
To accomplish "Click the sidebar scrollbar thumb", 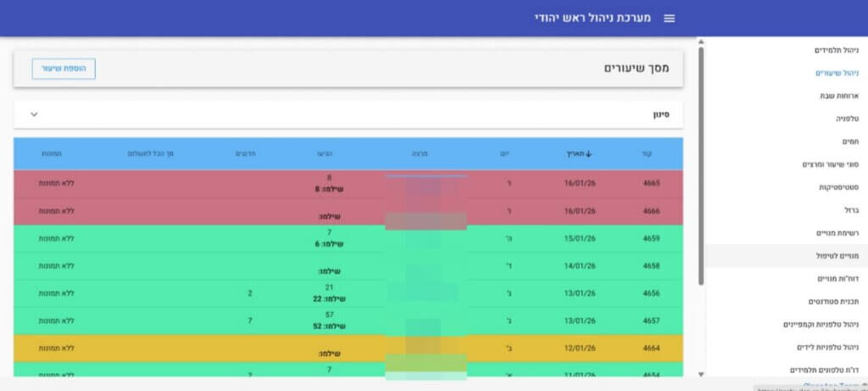I will [701, 166].
